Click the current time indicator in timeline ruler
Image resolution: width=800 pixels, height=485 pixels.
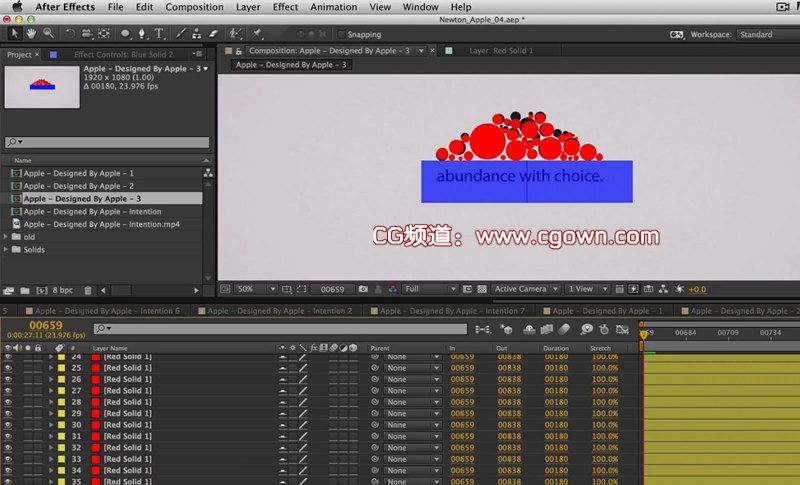[644, 335]
